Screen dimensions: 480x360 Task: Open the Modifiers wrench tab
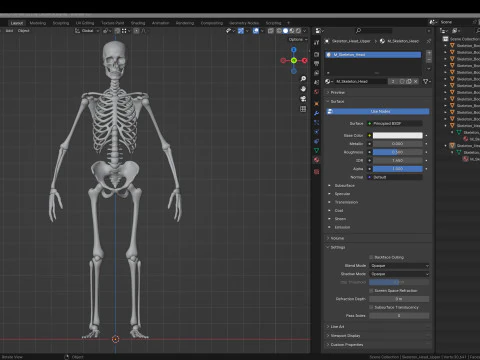point(316,113)
